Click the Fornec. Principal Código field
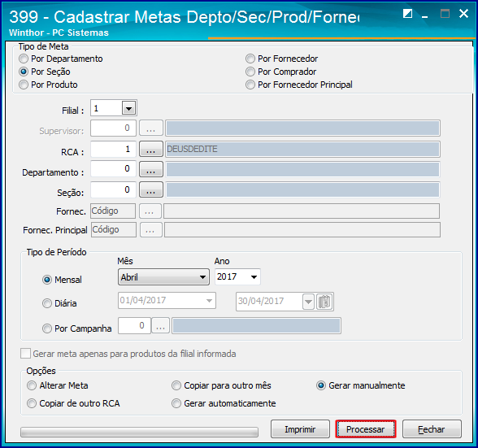This screenshot has height=448, width=478. 114,229
